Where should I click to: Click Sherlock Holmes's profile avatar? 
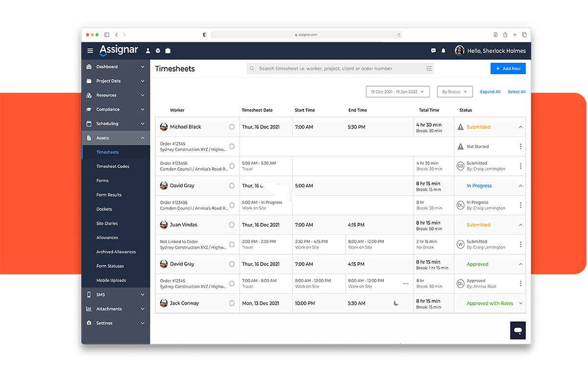[x=459, y=51]
